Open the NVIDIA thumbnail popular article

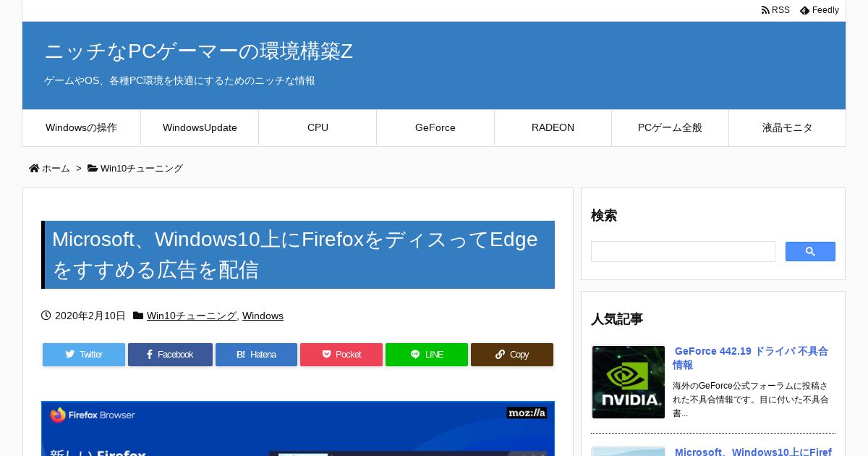coord(629,382)
